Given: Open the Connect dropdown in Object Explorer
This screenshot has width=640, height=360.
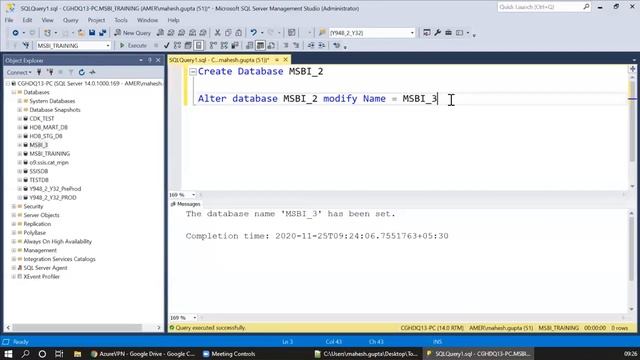Looking at the screenshot, I should pos(19,72).
